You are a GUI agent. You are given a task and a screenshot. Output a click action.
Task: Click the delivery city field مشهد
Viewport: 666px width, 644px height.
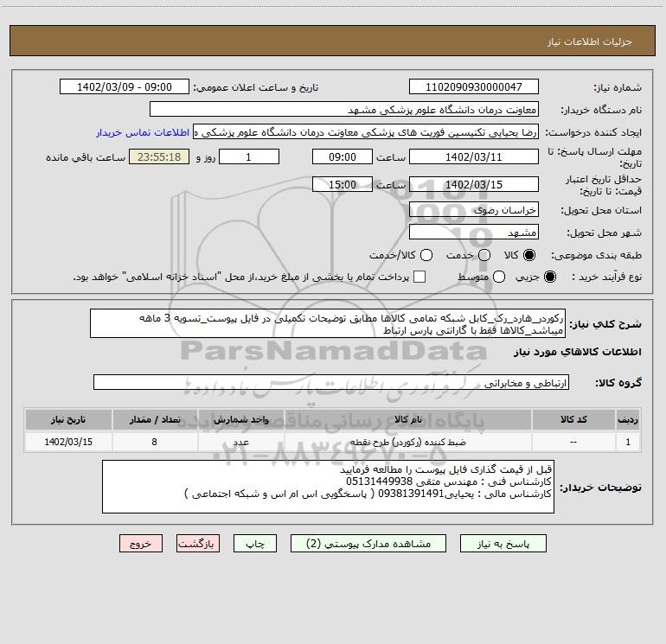(474, 233)
